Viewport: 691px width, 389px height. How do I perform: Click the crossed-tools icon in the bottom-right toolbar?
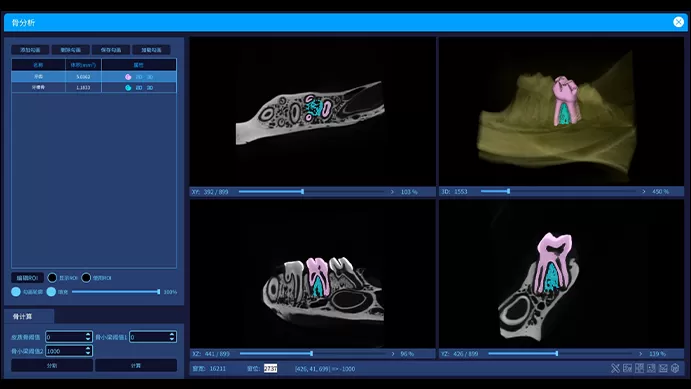(x=615, y=368)
